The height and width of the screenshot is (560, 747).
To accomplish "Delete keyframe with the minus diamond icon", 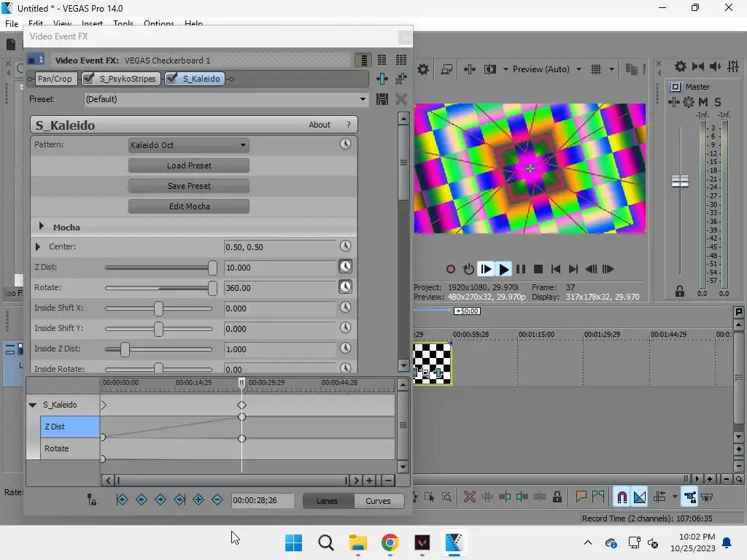I will click(x=217, y=499).
